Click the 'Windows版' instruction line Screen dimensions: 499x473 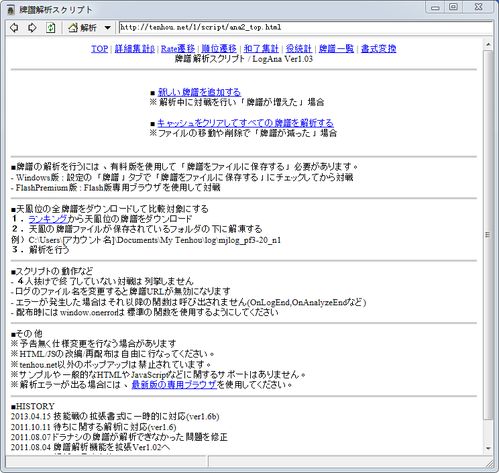(182, 177)
